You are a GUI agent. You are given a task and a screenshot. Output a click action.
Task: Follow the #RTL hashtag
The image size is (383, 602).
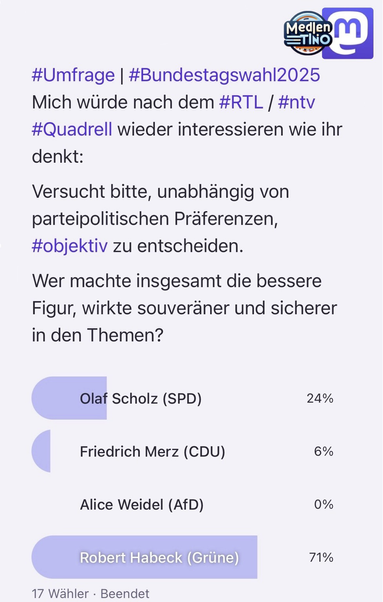pyautogui.click(x=241, y=102)
